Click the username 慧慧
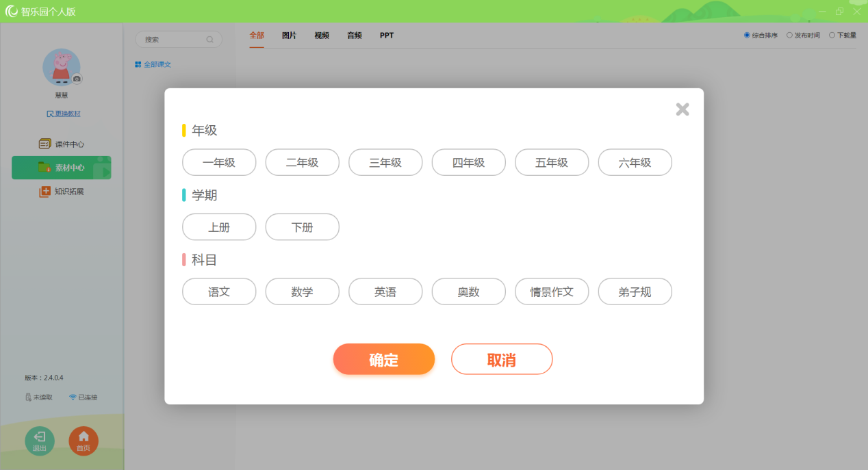This screenshot has height=470, width=868. coord(62,96)
